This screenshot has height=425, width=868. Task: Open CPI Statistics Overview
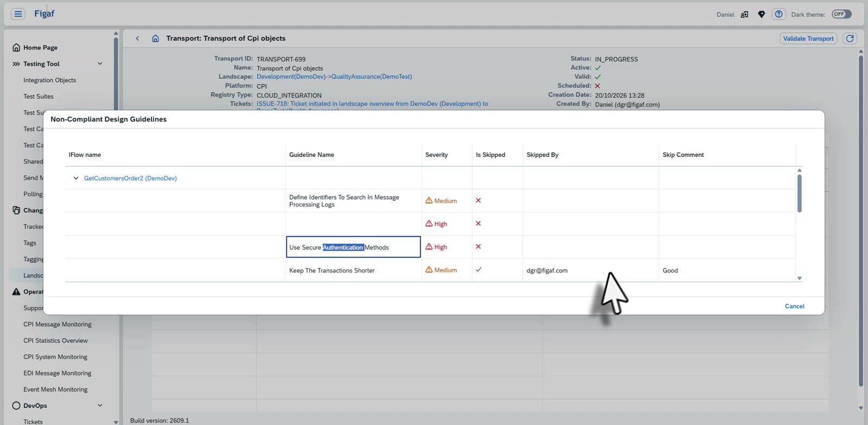click(55, 341)
